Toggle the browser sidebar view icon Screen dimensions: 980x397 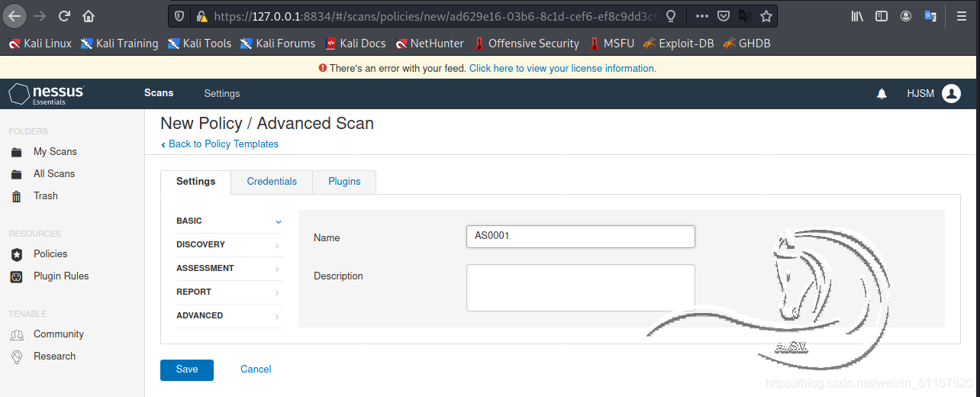[x=882, y=16]
